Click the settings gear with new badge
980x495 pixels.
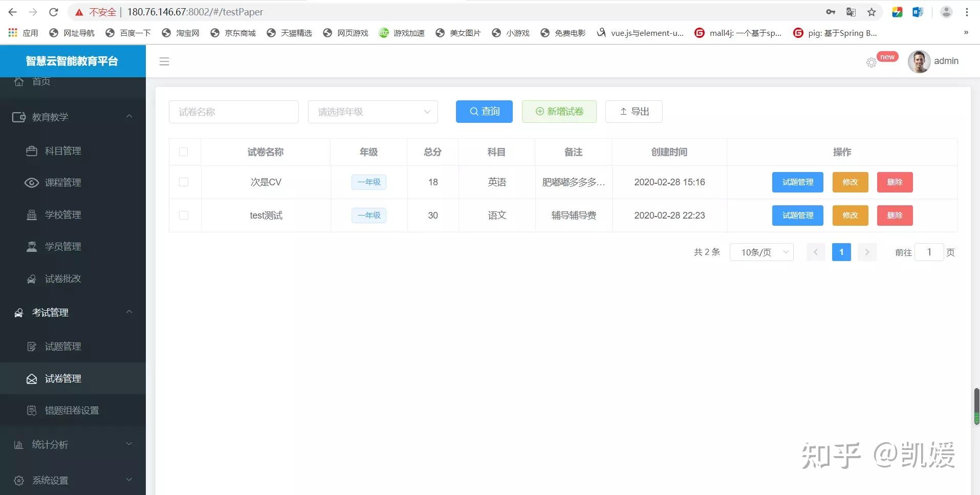(871, 62)
